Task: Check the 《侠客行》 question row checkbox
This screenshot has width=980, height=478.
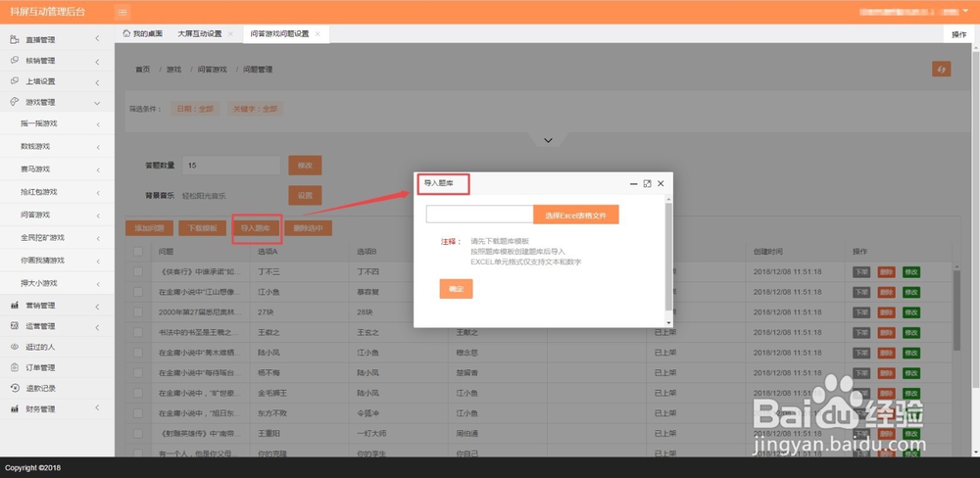Action: coord(138,271)
